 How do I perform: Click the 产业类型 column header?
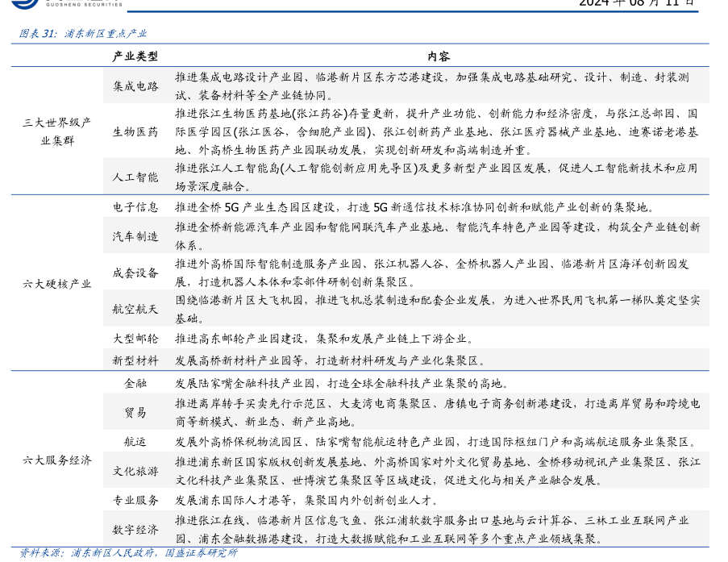(135, 56)
